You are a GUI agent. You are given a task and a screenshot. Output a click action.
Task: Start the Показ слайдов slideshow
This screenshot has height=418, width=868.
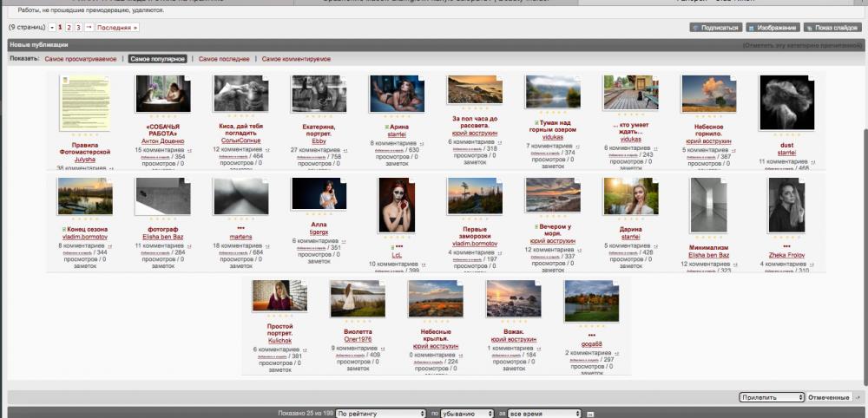[832, 27]
